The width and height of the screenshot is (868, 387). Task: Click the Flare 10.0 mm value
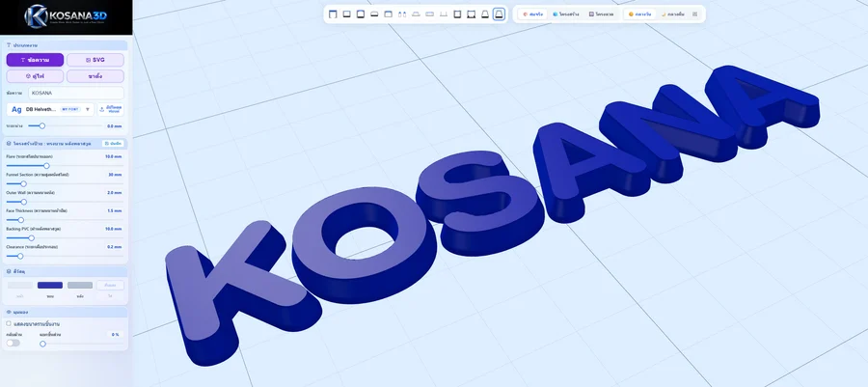pos(114,156)
